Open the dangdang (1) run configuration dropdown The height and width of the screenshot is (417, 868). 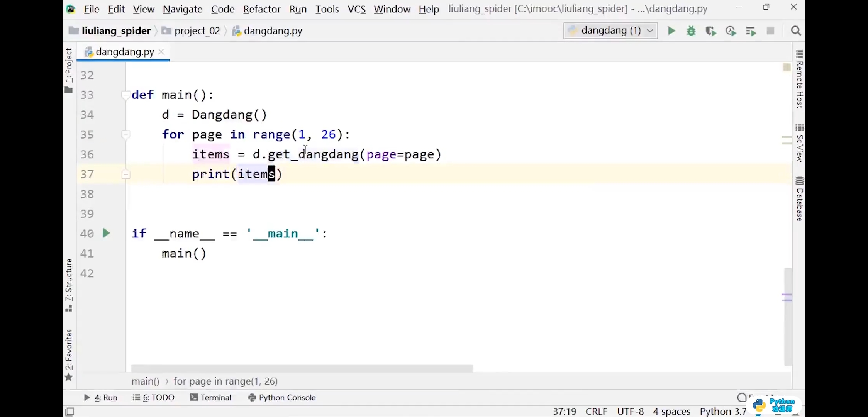point(610,31)
